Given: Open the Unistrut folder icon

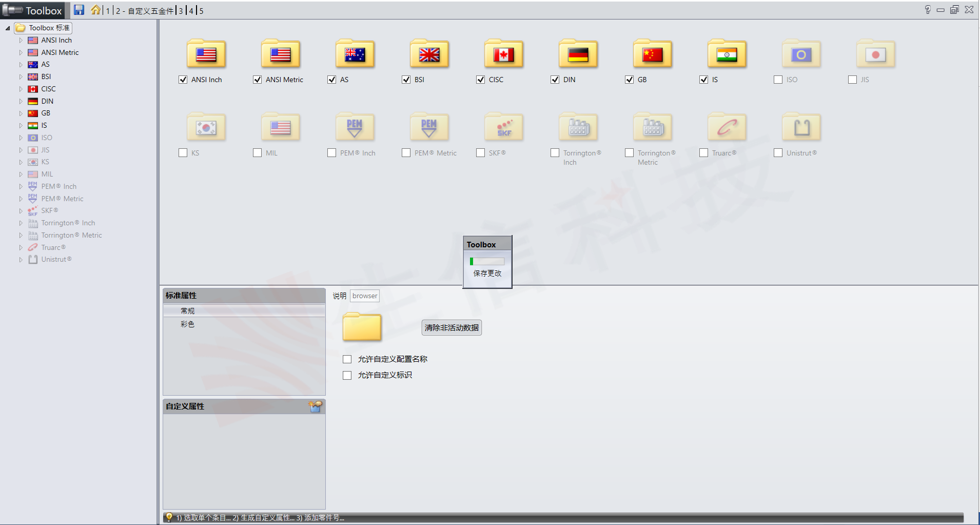Looking at the screenshot, I should [801, 127].
